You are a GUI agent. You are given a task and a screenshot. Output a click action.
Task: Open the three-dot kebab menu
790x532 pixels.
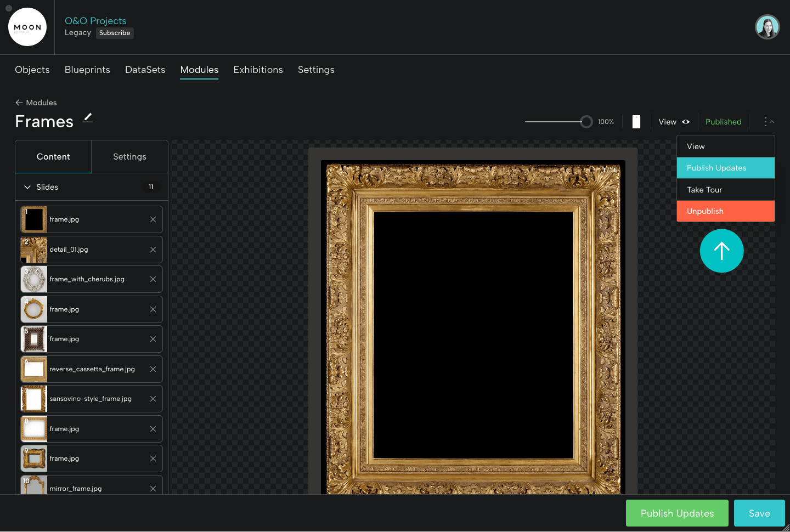[765, 122]
